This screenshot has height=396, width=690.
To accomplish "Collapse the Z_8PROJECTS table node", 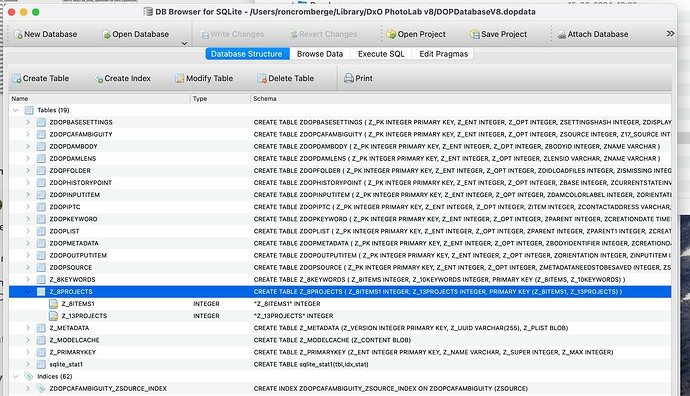I will pos(28,292).
